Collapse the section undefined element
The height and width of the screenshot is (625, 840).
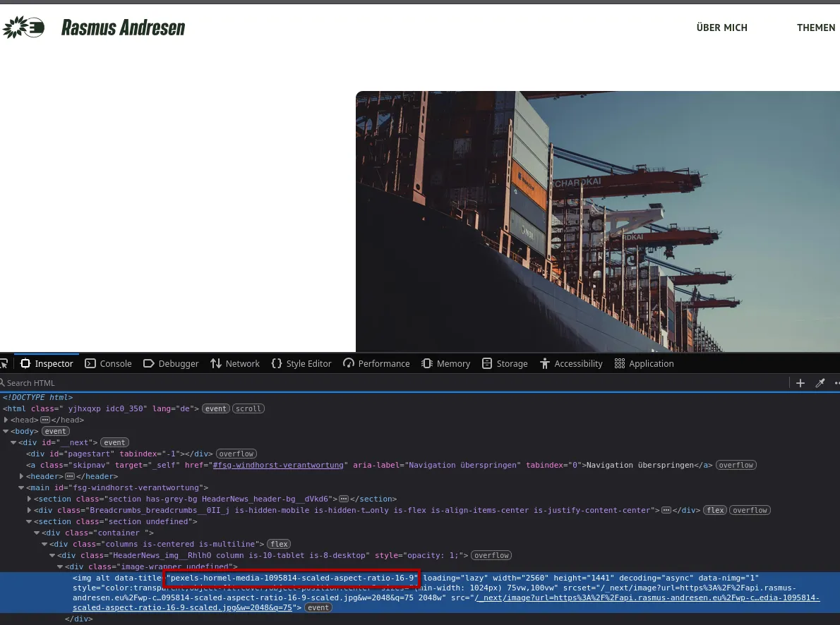pyautogui.click(x=29, y=521)
